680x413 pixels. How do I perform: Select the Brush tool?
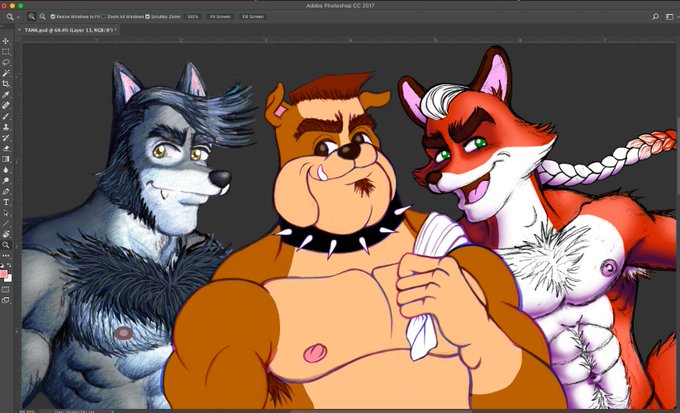point(6,116)
